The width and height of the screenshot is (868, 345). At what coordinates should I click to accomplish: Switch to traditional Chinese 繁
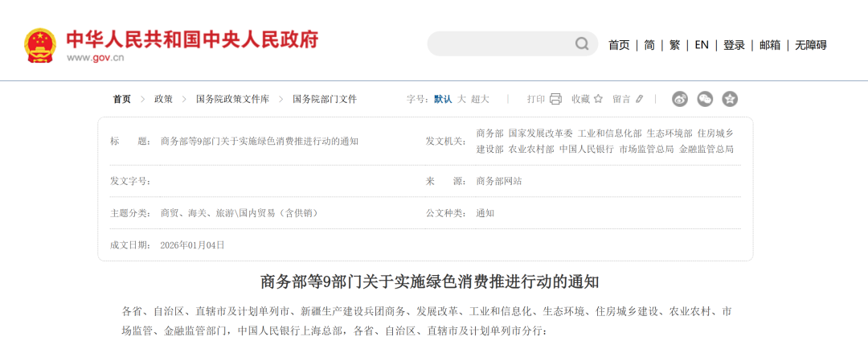click(x=674, y=45)
